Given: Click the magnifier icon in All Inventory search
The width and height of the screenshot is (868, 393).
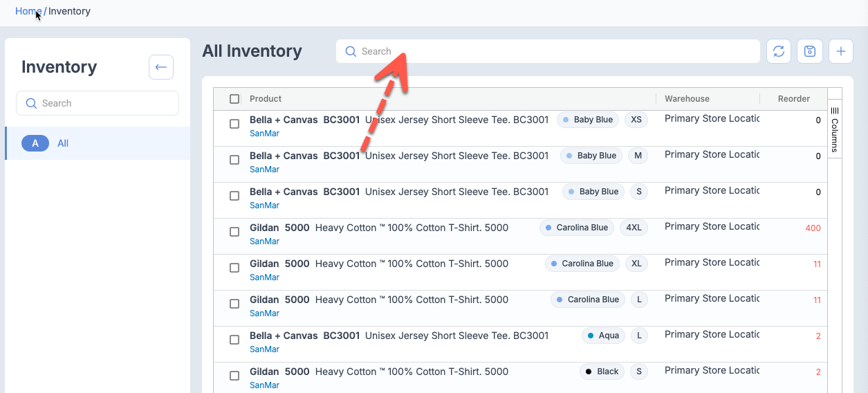Looking at the screenshot, I should click(351, 51).
